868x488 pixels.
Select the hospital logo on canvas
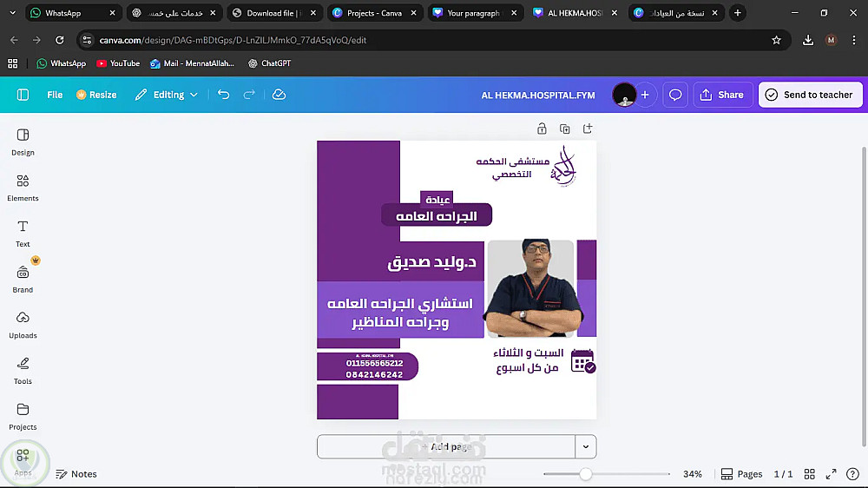563,166
